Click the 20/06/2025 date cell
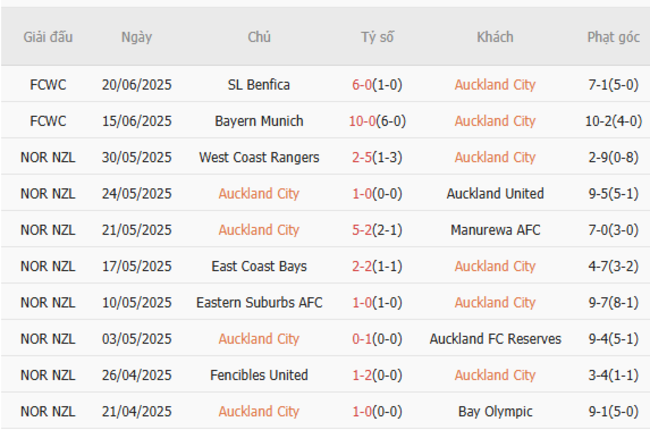Viewport: 650px width, 430px height. tap(137, 85)
